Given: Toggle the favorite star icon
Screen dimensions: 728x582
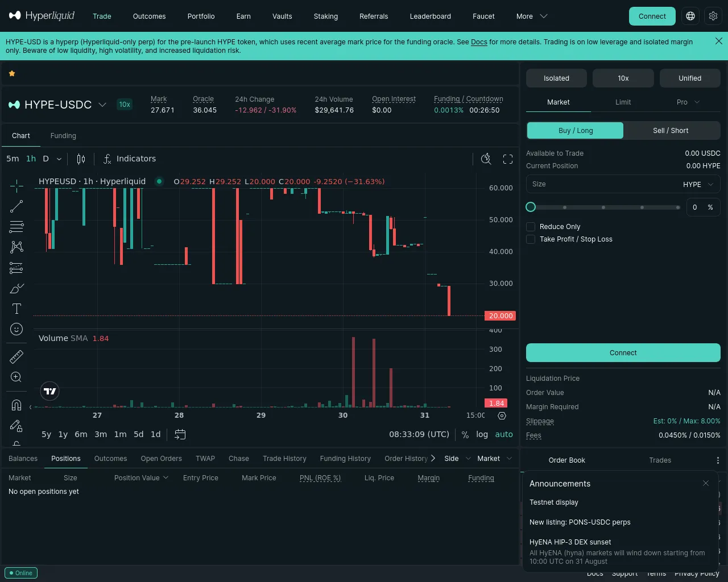Looking at the screenshot, I should click(12, 73).
